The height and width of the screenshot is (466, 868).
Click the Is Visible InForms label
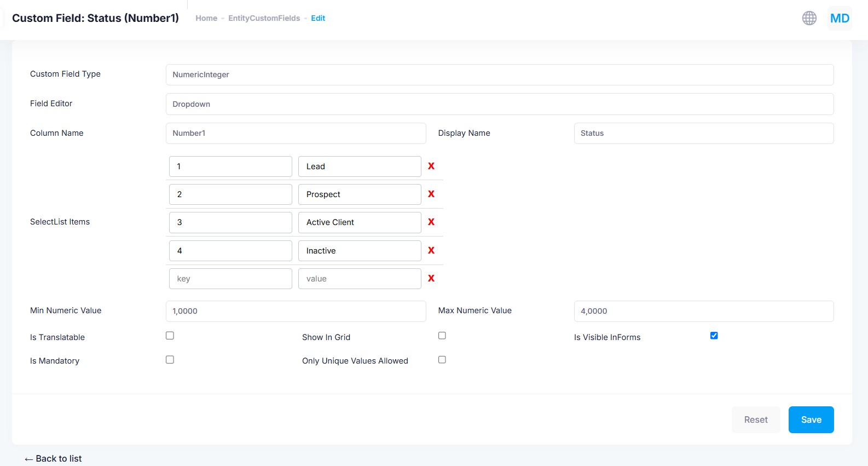607,337
